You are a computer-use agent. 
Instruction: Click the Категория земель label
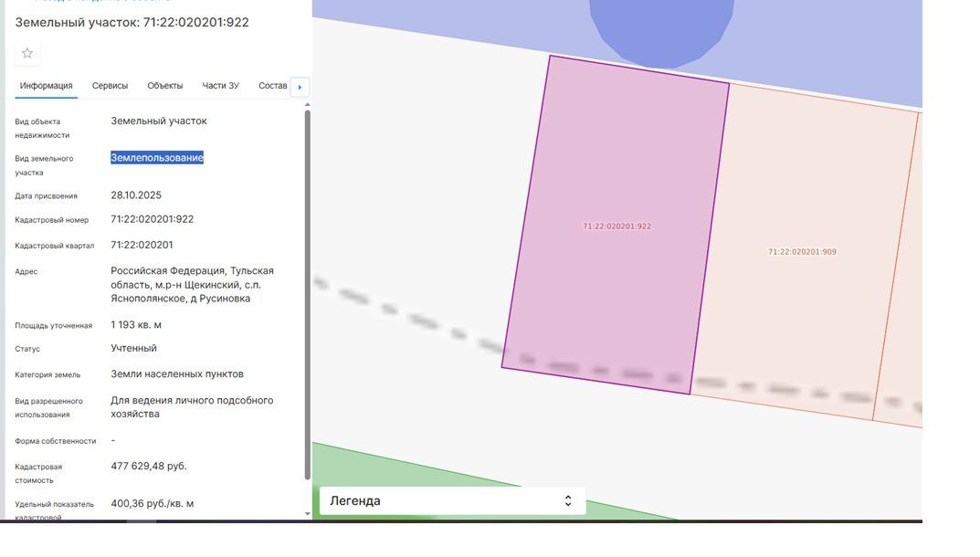tap(47, 375)
